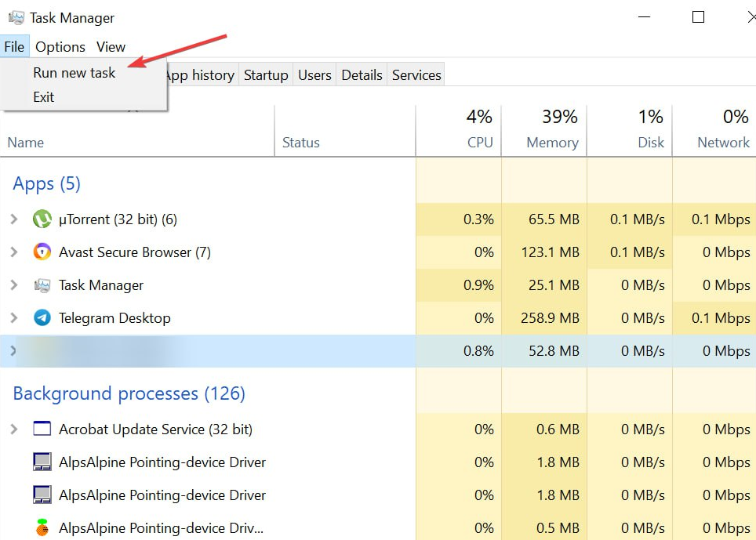Image resolution: width=756 pixels, height=540 pixels.
Task: Click the 0.9% CPU value
Action: click(478, 285)
